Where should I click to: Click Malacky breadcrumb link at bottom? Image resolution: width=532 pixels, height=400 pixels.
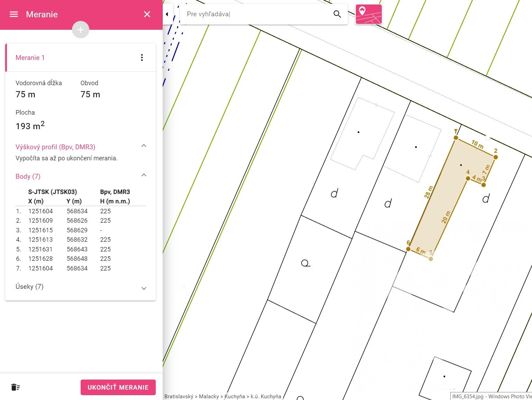(209, 397)
